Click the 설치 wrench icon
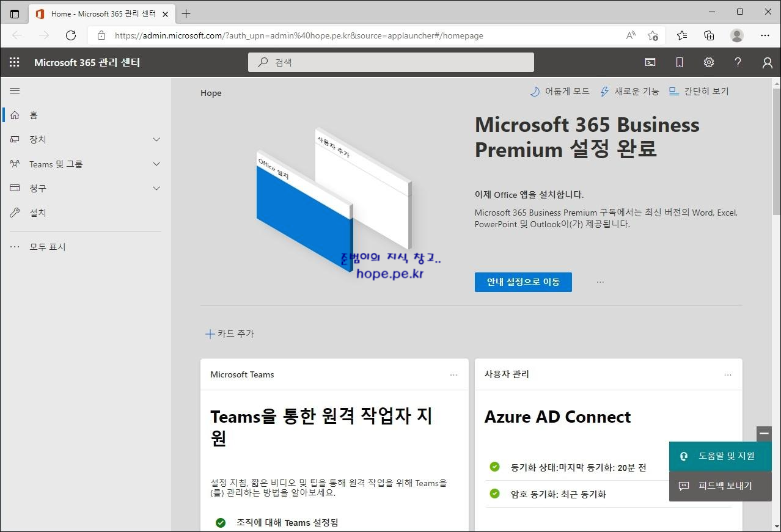781x532 pixels. [15, 213]
